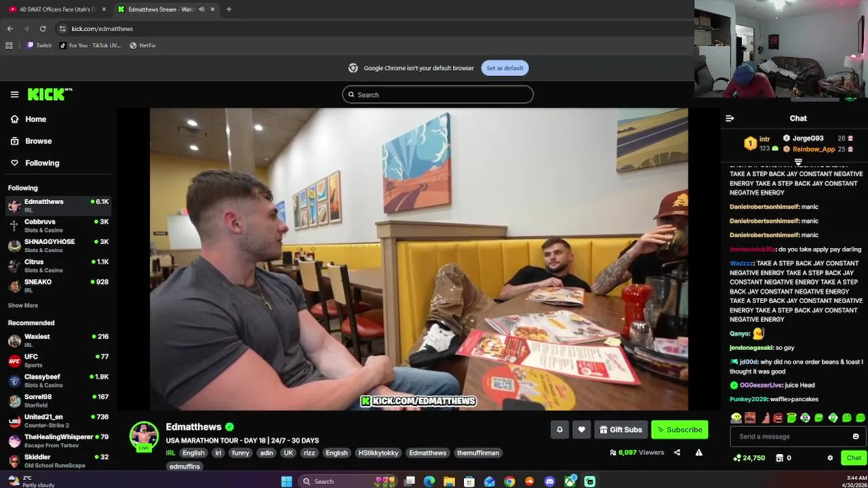Open Edmatthews channel in Following list

(x=58, y=205)
